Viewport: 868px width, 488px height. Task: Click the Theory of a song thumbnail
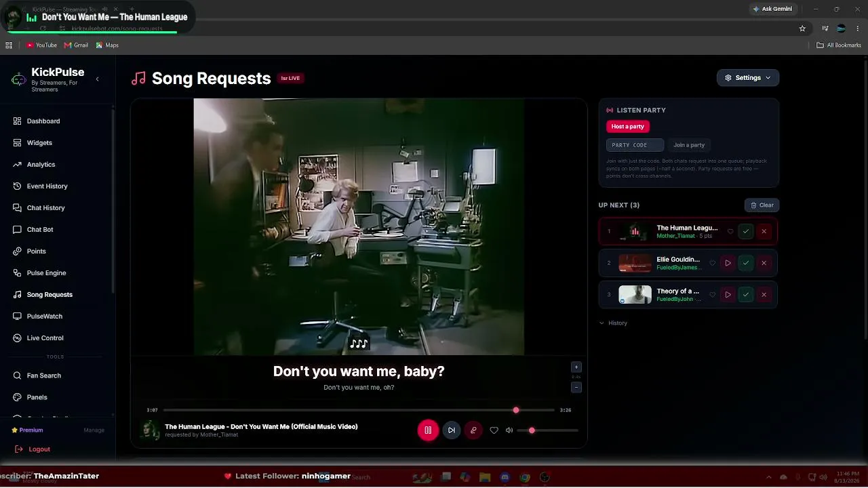coord(635,295)
